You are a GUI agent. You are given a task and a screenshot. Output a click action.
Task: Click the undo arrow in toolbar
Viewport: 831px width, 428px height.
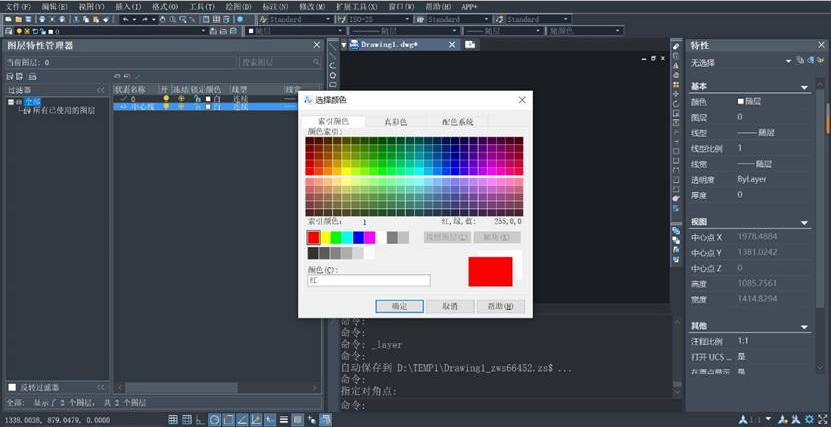(125, 19)
